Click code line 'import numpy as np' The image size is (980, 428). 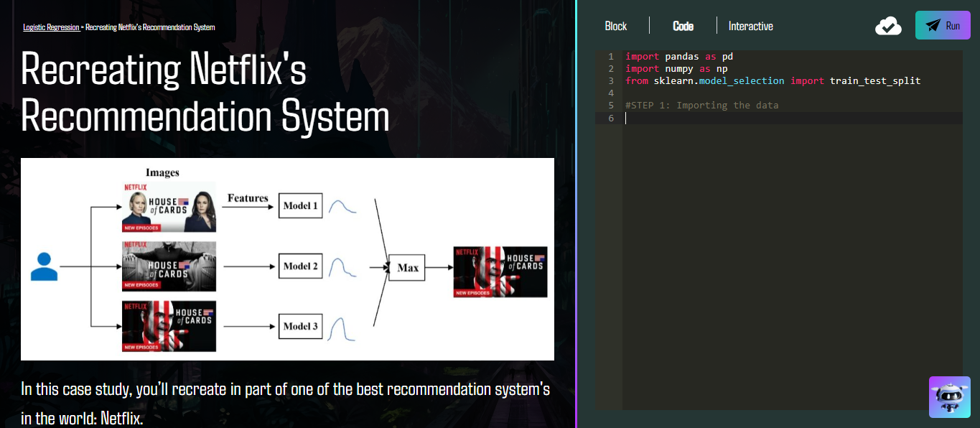click(676, 68)
